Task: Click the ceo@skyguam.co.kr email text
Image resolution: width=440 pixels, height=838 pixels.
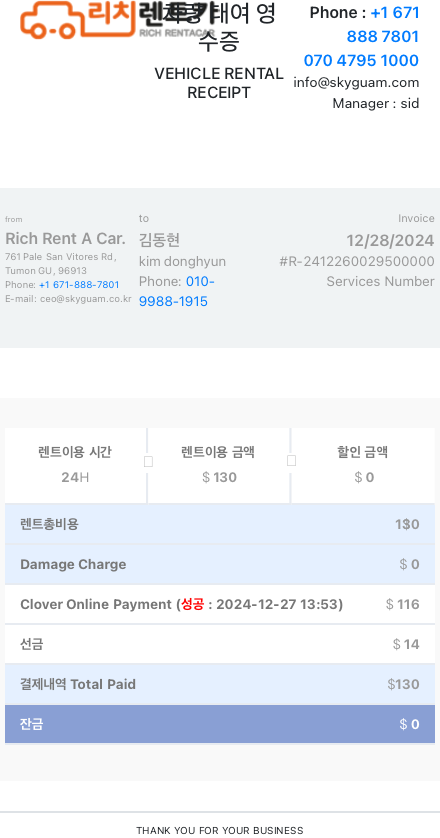Action: click(86, 299)
